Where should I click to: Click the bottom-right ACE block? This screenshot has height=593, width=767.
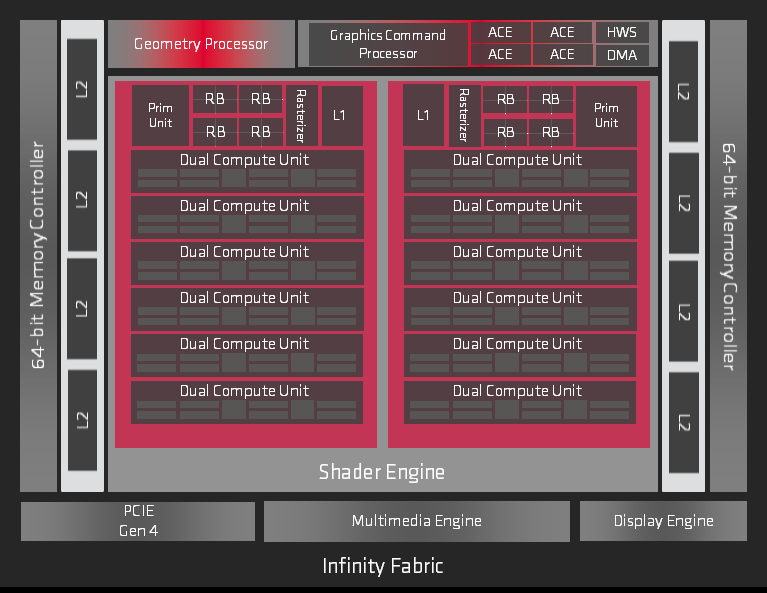(x=562, y=54)
